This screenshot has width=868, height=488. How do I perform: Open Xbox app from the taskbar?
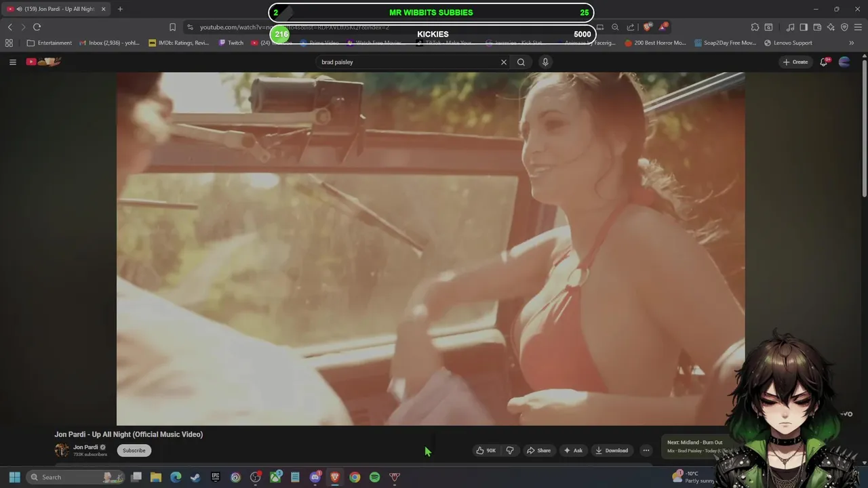tap(275, 477)
